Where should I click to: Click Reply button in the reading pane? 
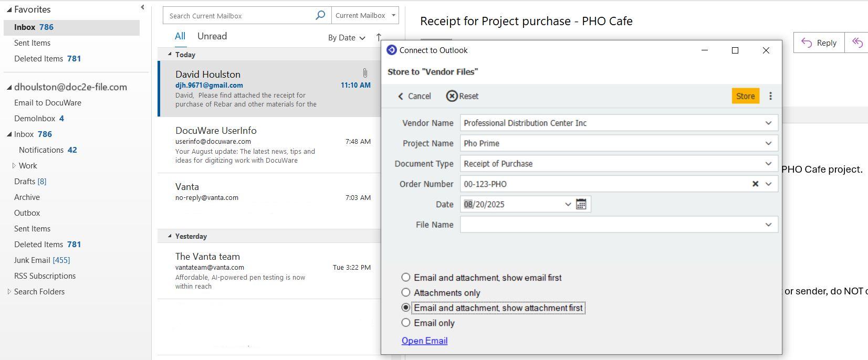(x=819, y=43)
